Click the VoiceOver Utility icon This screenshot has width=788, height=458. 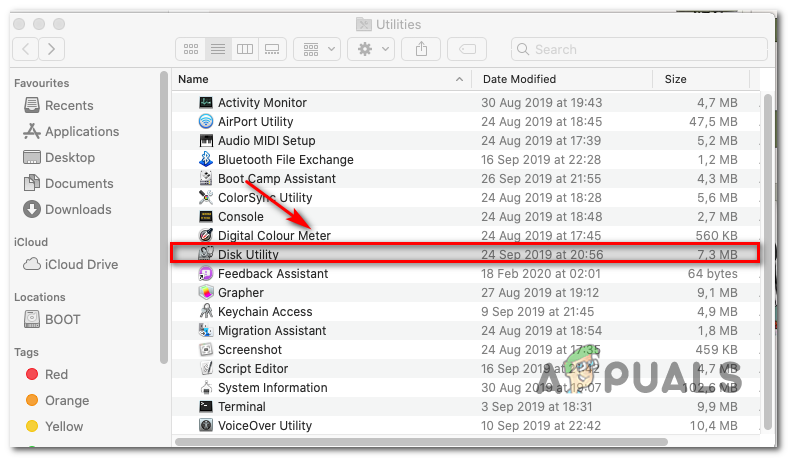click(206, 425)
